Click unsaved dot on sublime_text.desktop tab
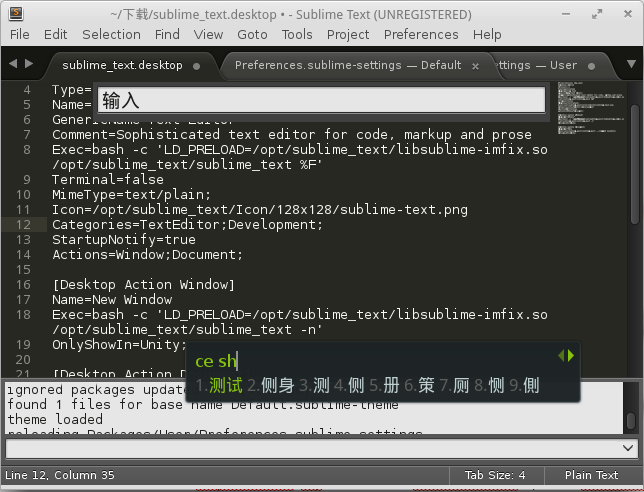Viewport: 644px width, 492px height. tap(196, 66)
